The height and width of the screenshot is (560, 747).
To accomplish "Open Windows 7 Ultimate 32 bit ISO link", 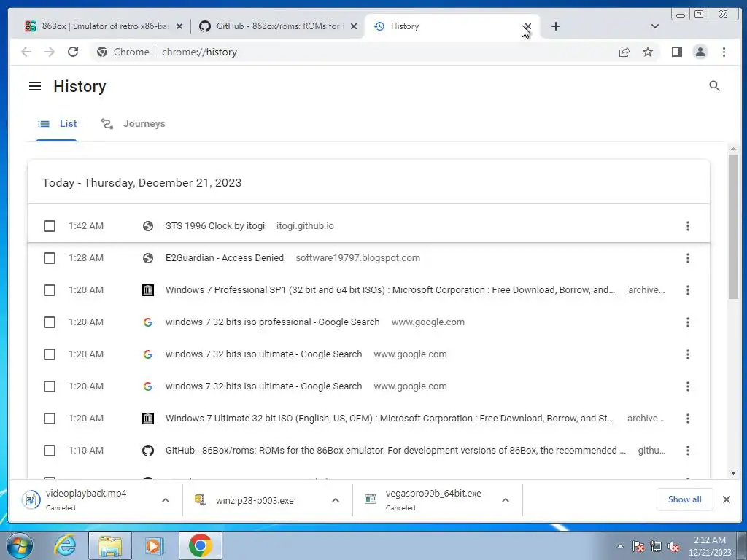I will (390, 419).
